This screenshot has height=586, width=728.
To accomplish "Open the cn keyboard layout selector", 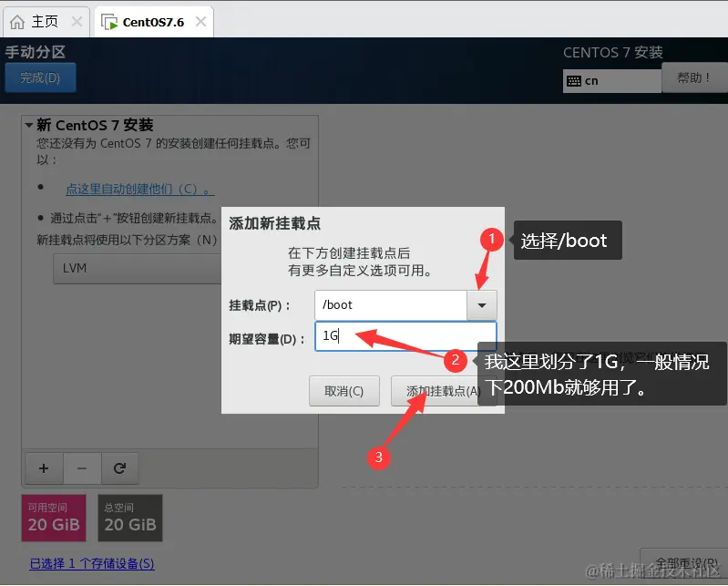I will click(x=612, y=81).
